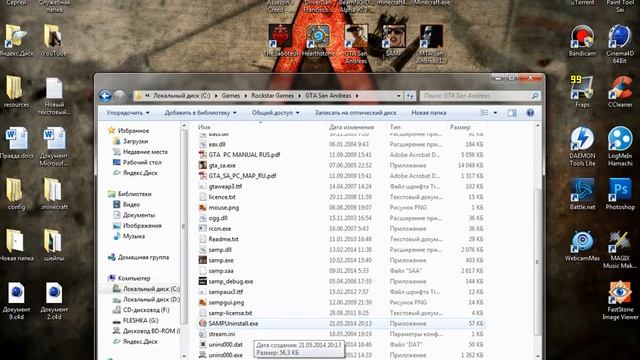
Task: Open the resources folder on desktop
Action: pyautogui.click(x=16, y=91)
